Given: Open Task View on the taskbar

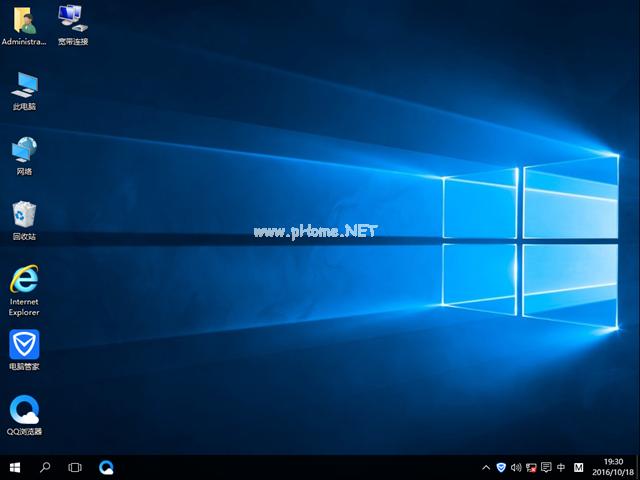Looking at the screenshot, I should click(x=75, y=467).
